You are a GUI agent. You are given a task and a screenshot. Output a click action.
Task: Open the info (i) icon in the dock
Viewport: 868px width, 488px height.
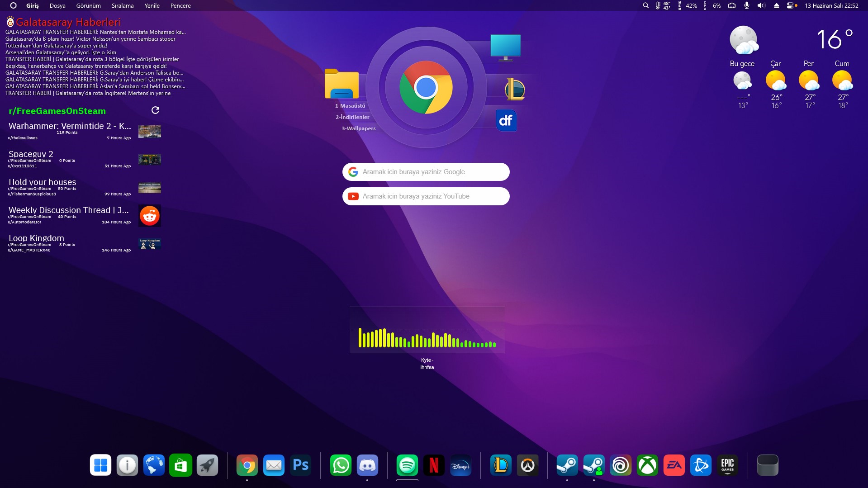pos(127,465)
